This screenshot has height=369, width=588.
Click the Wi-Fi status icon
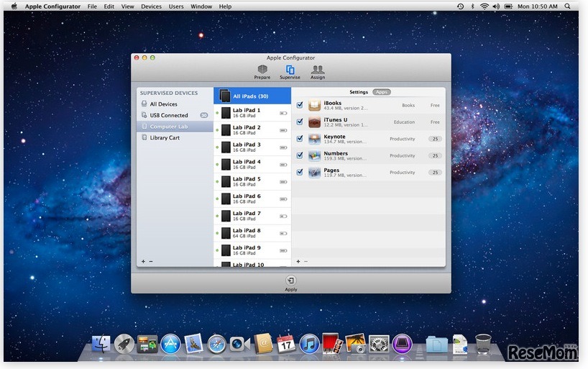(x=484, y=6)
